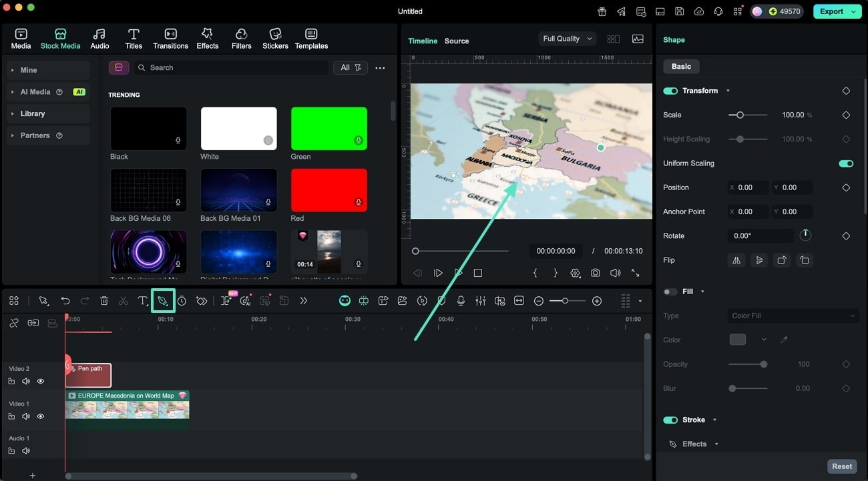The width and height of the screenshot is (868, 481).
Task: Open the Fill Type Color Fill dropdown
Action: tap(793, 316)
